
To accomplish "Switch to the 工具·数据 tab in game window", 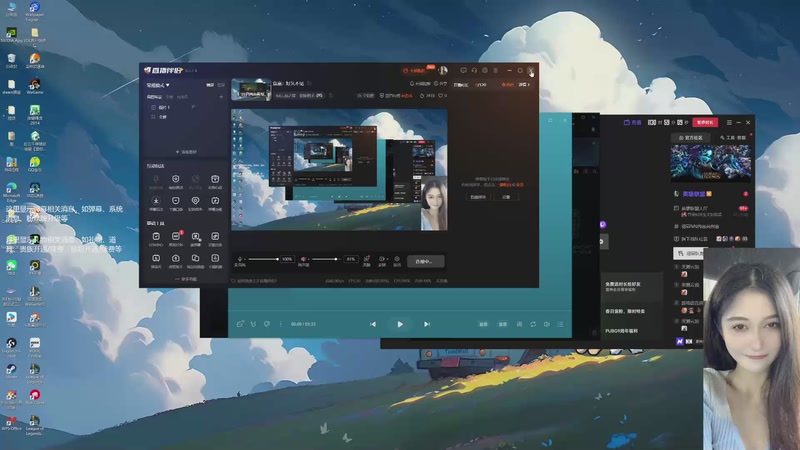I will tap(733, 138).
